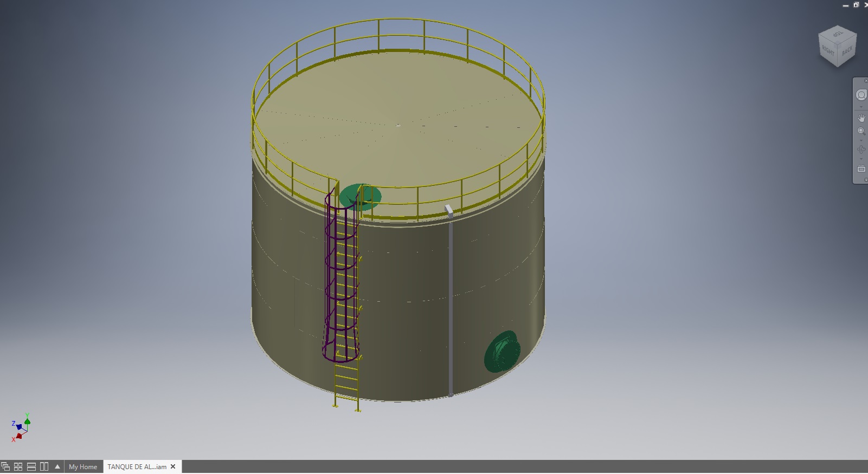Screen dimensions: 868x474
Task: Expand the document tabs list arrow
Action: coord(57,466)
